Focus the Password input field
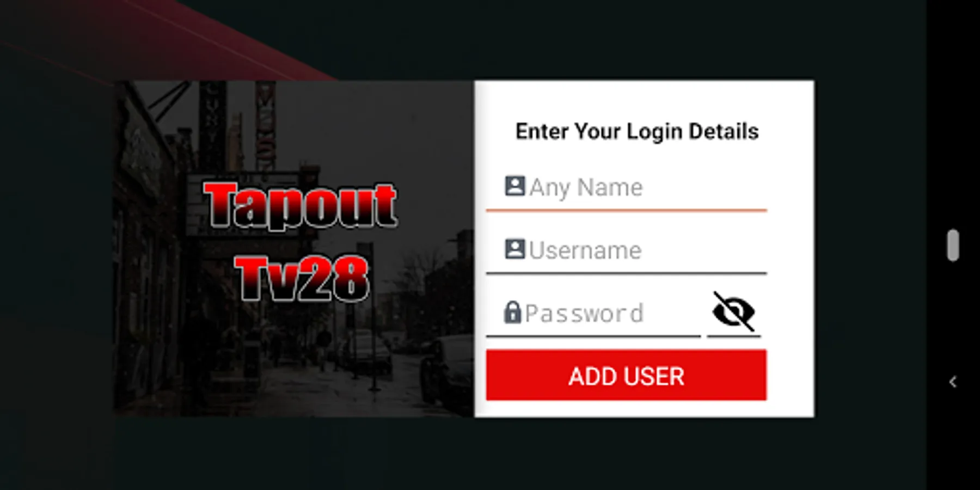 (593, 314)
